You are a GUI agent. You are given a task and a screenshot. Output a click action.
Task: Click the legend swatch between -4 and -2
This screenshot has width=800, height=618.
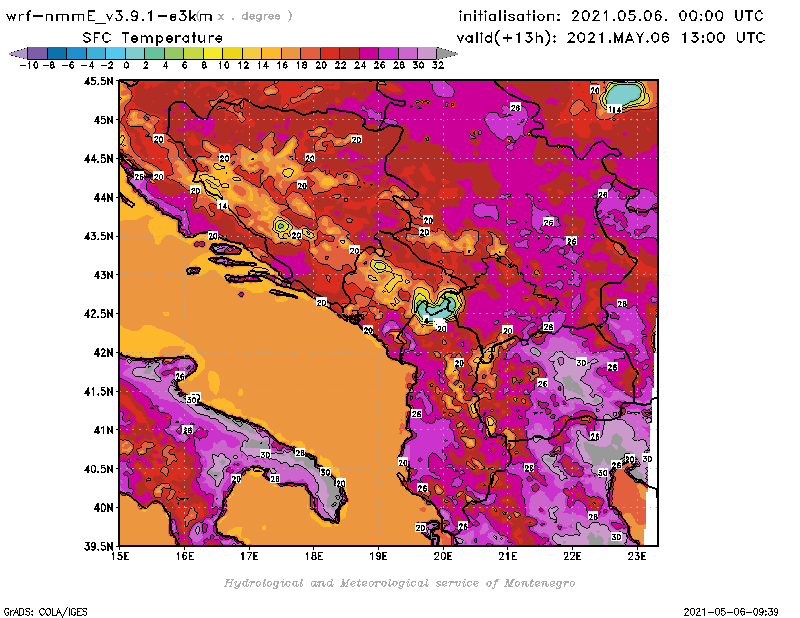point(96,54)
